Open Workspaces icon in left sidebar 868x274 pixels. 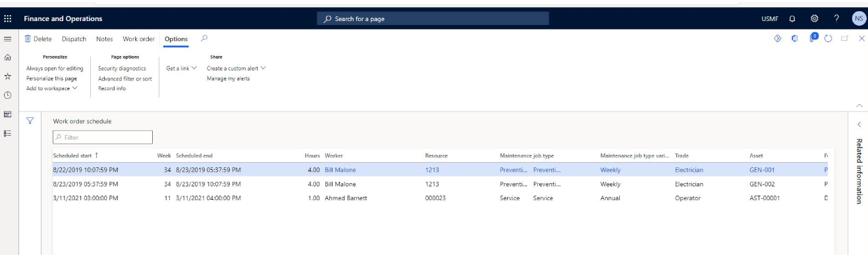coord(8,114)
